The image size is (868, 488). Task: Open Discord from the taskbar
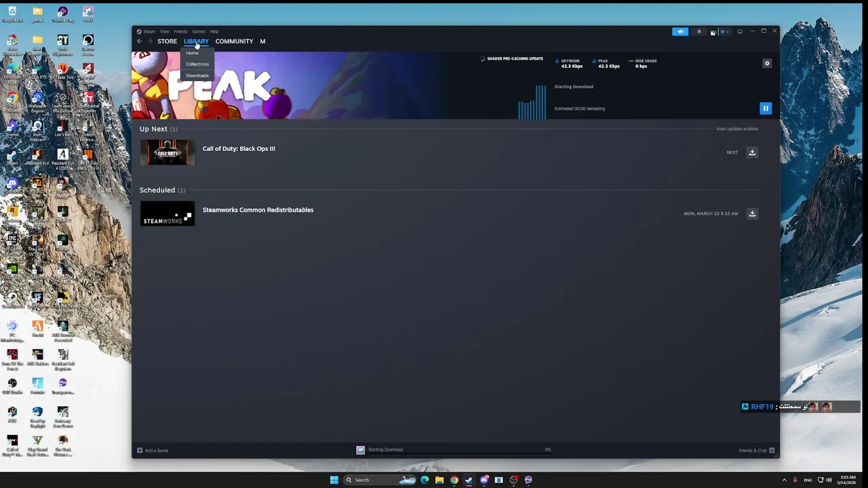pos(484,480)
